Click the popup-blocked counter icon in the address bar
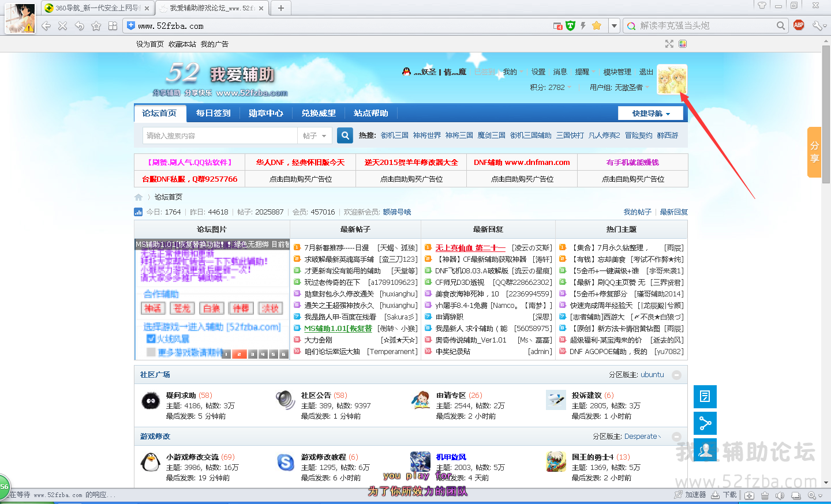 pyautogui.click(x=557, y=26)
